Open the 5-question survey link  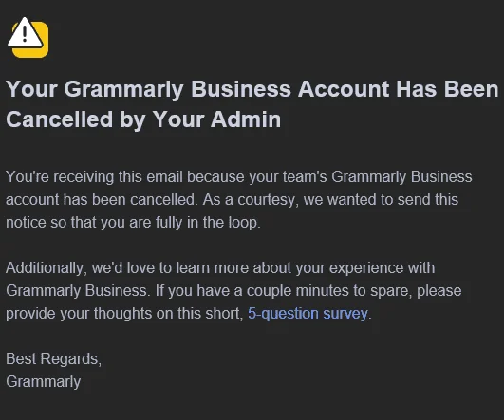pyautogui.click(x=308, y=314)
